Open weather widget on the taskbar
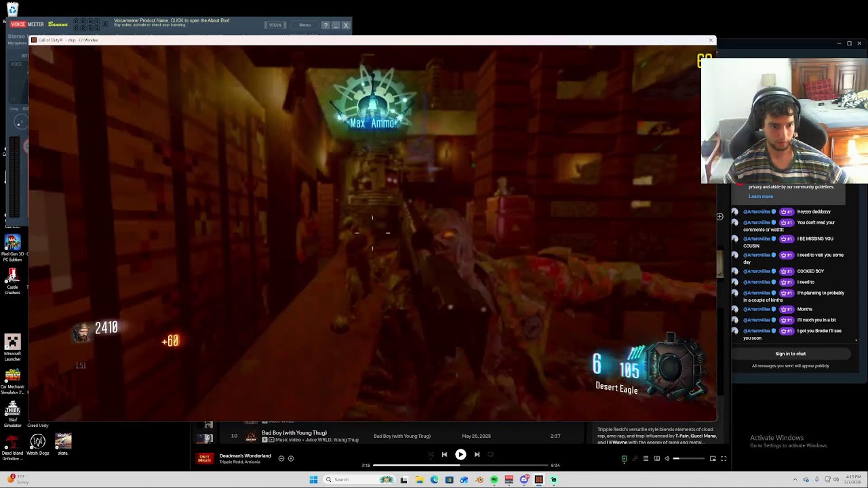 (18, 480)
